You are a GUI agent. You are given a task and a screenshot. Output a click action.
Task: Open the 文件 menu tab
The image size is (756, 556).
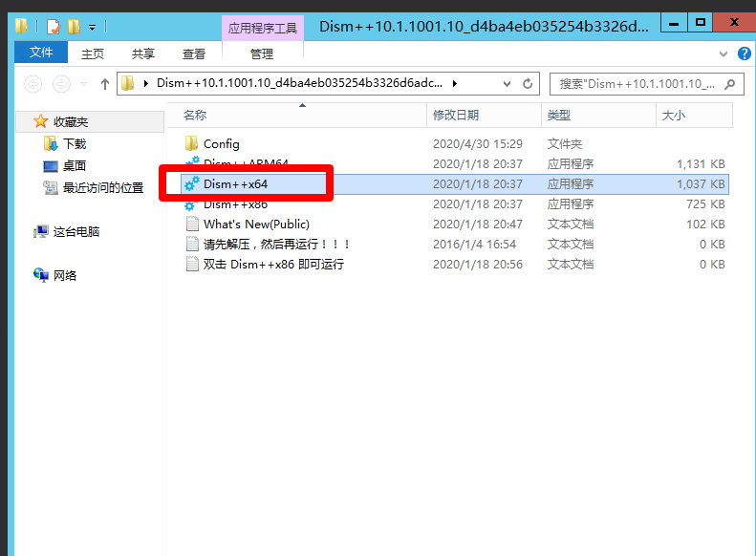(41, 52)
